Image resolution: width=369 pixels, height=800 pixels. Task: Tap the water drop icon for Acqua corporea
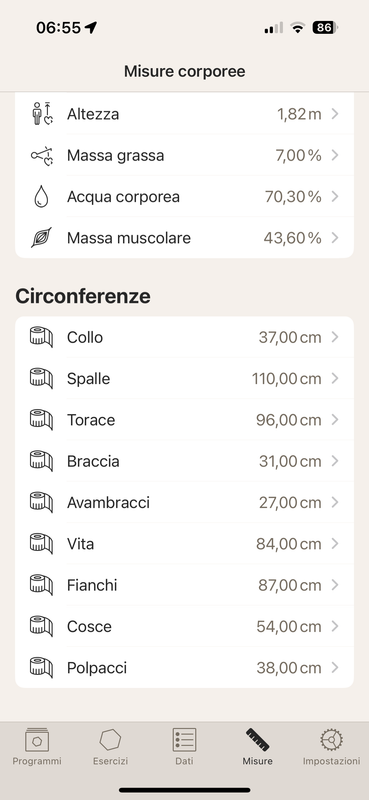41,196
